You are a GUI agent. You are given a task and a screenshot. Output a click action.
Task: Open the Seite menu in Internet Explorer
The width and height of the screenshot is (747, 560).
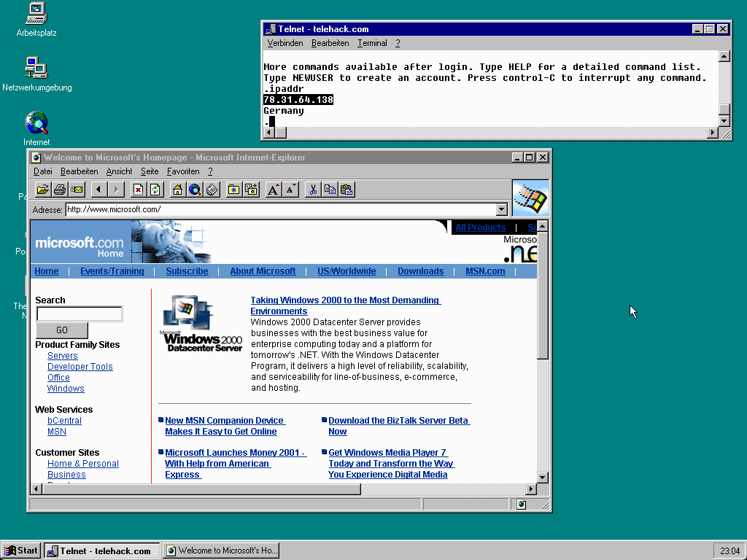tap(150, 171)
